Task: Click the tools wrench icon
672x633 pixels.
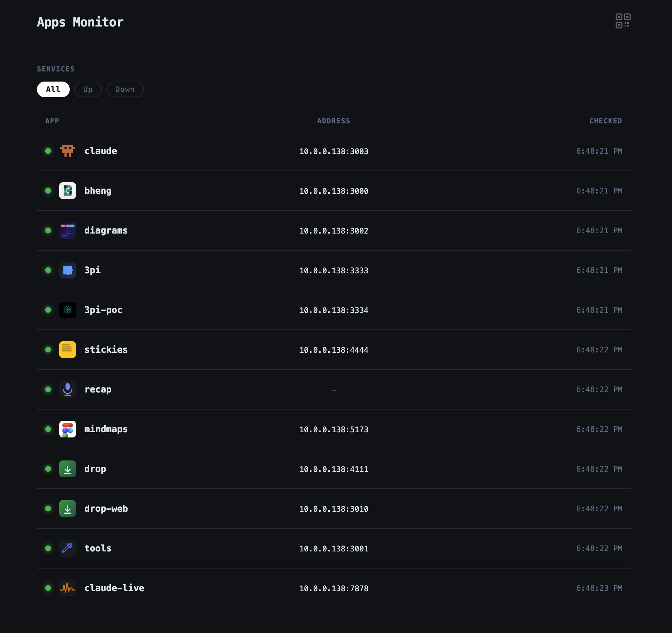Action: [x=68, y=548]
